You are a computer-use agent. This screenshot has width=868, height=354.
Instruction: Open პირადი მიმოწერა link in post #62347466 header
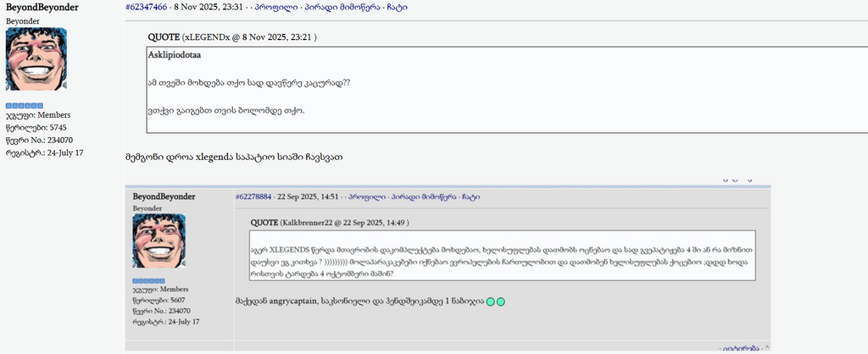click(x=342, y=7)
